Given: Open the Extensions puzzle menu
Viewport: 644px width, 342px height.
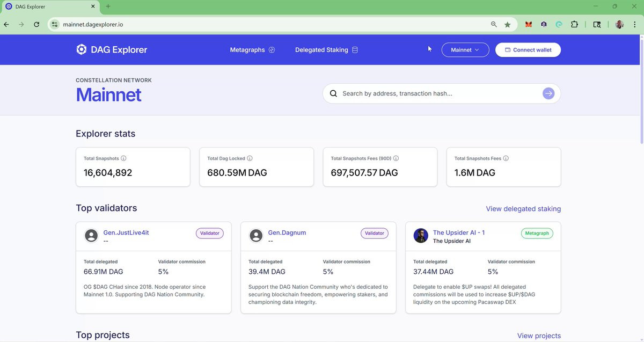Looking at the screenshot, I should click(574, 25).
